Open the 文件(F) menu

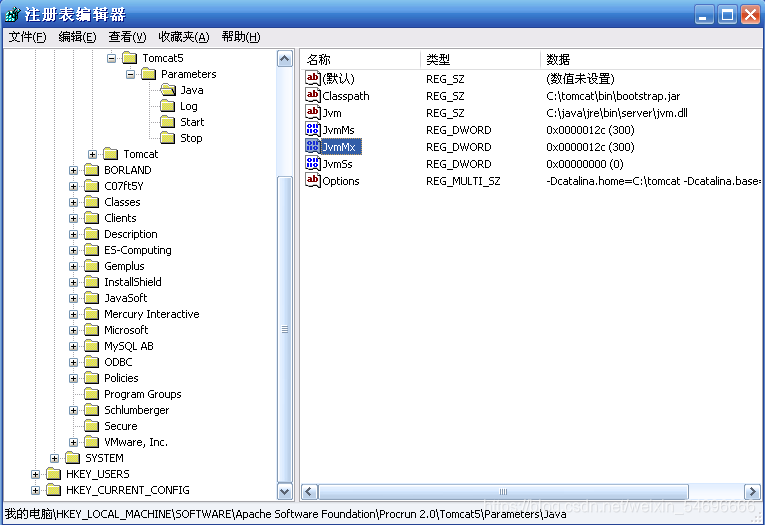(x=27, y=37)
